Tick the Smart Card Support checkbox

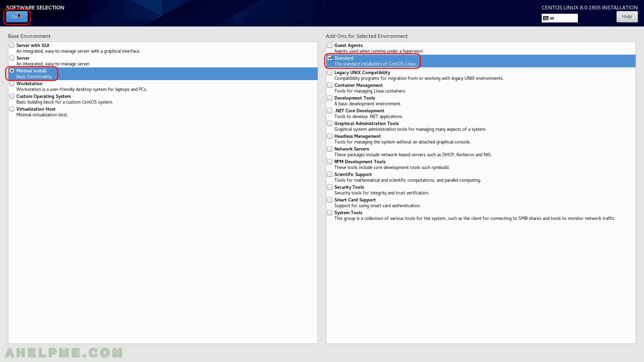pos(330,200)
